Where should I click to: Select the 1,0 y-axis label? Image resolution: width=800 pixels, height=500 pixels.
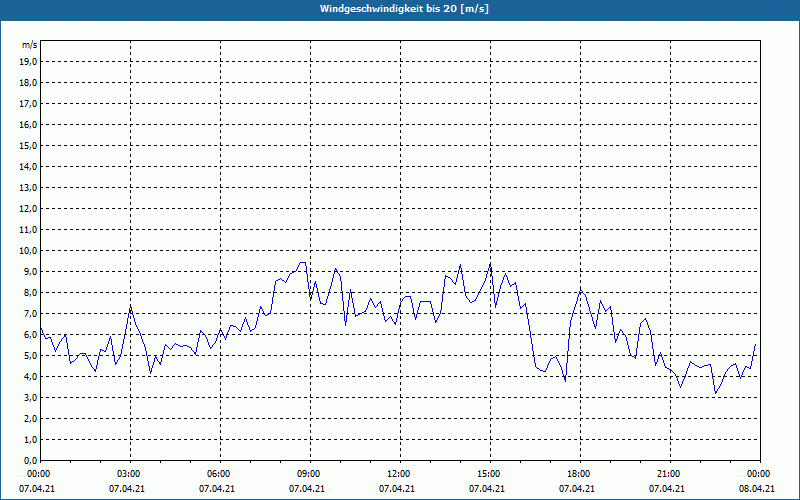[30, 440]
